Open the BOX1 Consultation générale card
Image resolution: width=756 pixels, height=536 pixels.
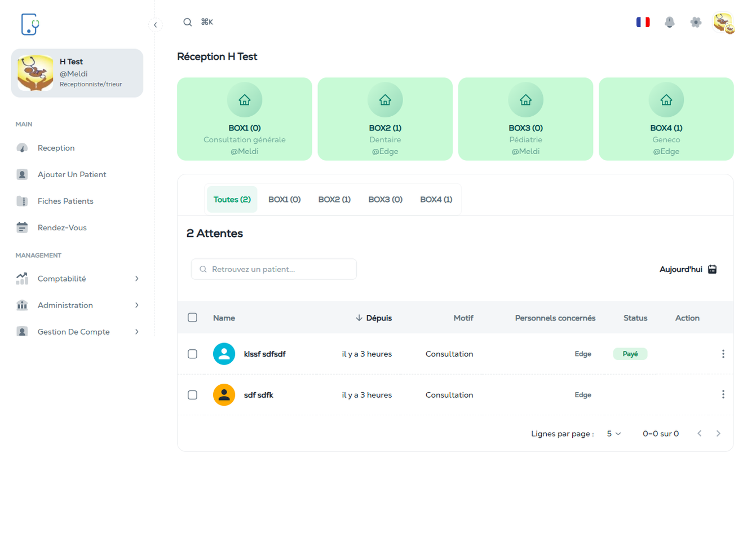point(245,119)
